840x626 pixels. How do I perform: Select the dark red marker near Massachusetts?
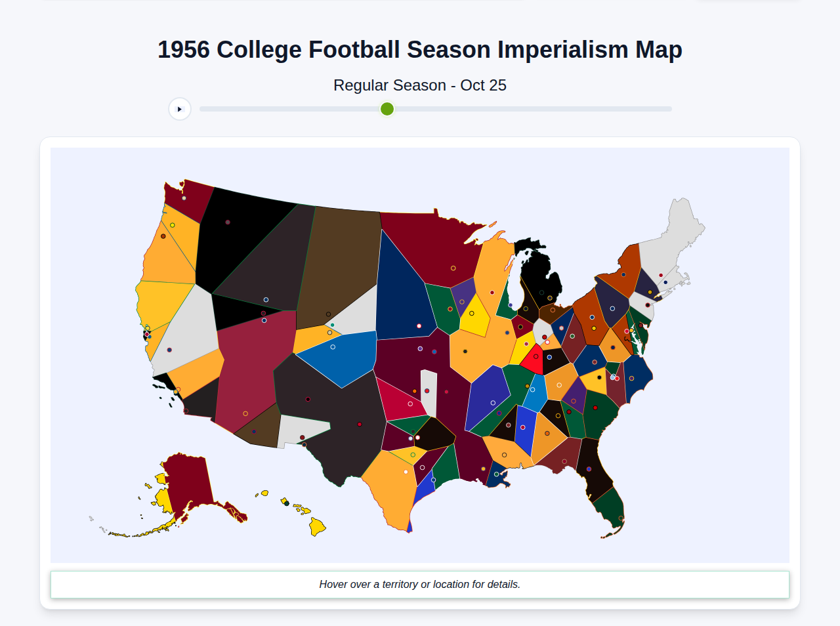[x=661, y=275]
